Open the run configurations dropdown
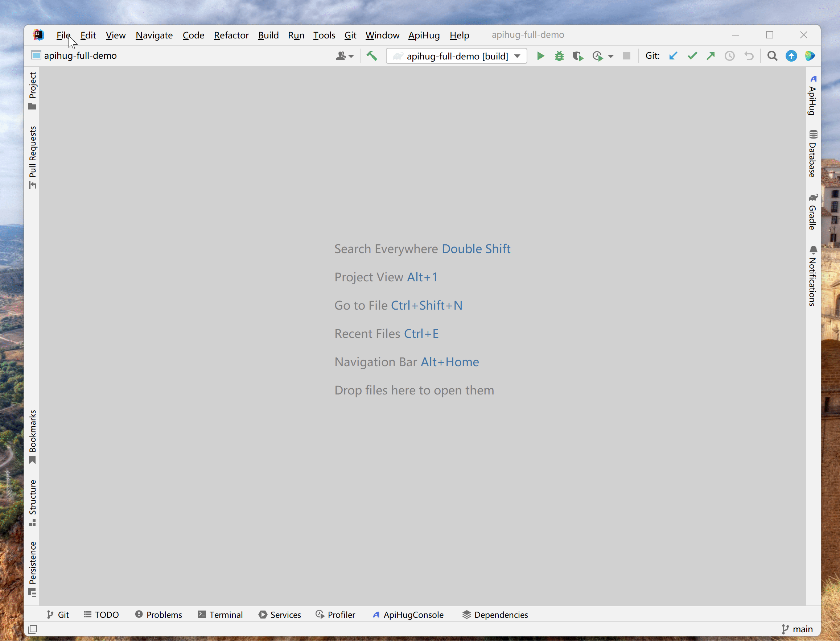Image resolution: width=840 pixels, height=641 pixels. point(456,56)
